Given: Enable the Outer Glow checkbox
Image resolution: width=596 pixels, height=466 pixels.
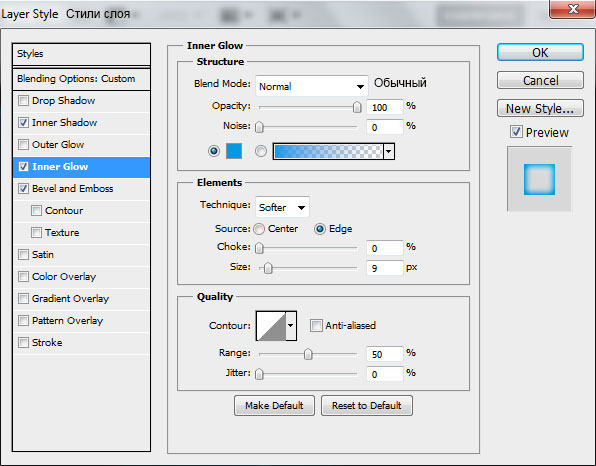Looking at the screenshot, I should click(x=24, y=145).
